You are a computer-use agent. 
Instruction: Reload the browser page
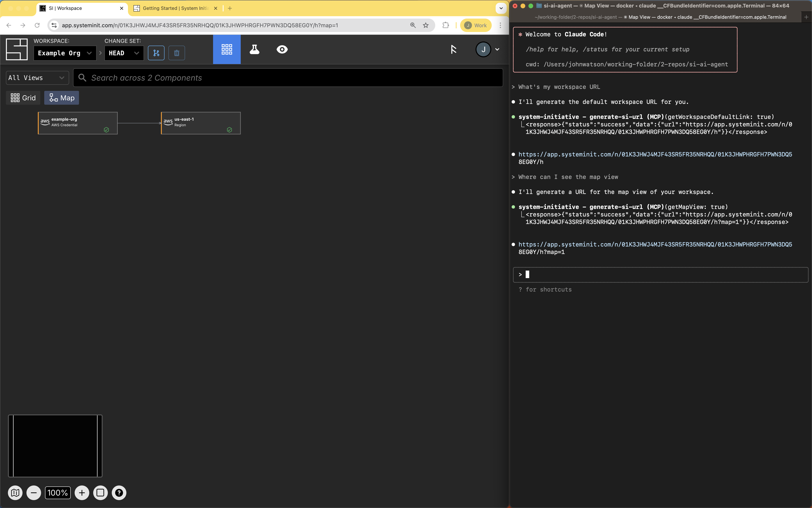(x=37, y=25)
